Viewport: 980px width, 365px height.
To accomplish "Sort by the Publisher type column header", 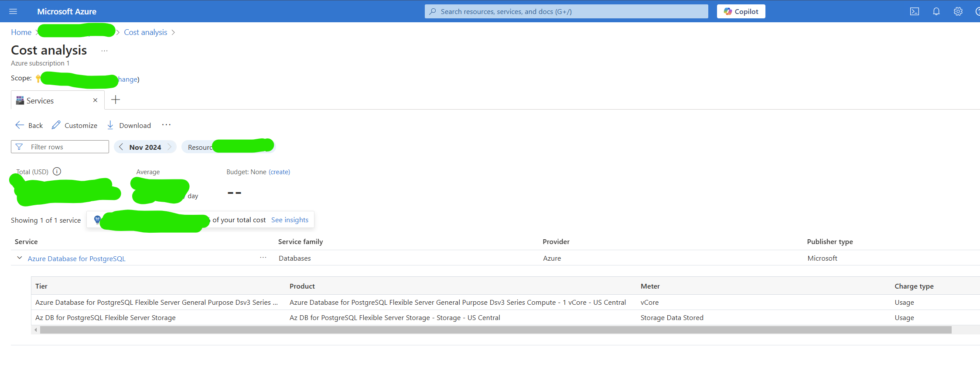I will click(x=830, y=242).
